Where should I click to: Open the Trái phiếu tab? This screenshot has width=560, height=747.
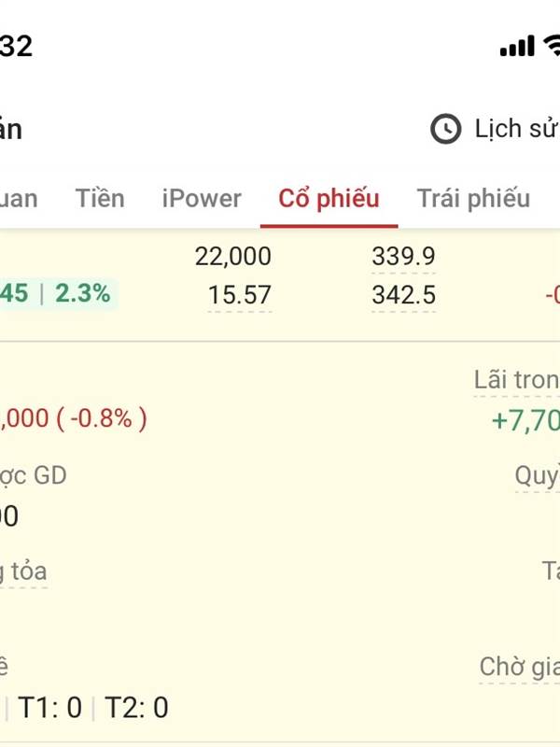(473, 198)
